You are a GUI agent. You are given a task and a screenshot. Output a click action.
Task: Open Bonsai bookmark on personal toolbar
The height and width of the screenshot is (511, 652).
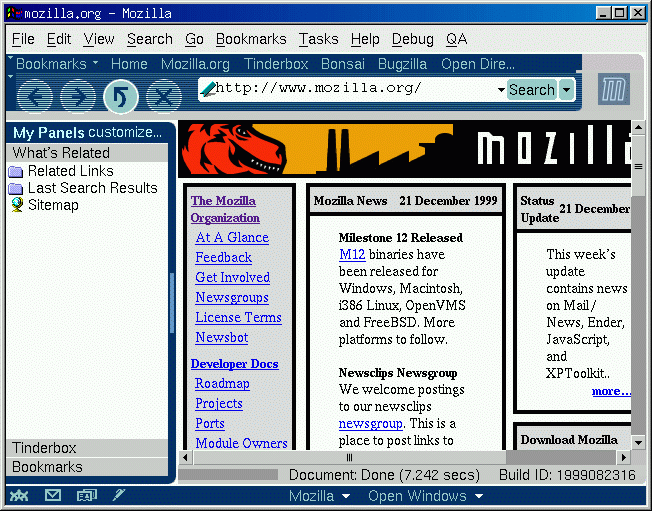(343, 64)
